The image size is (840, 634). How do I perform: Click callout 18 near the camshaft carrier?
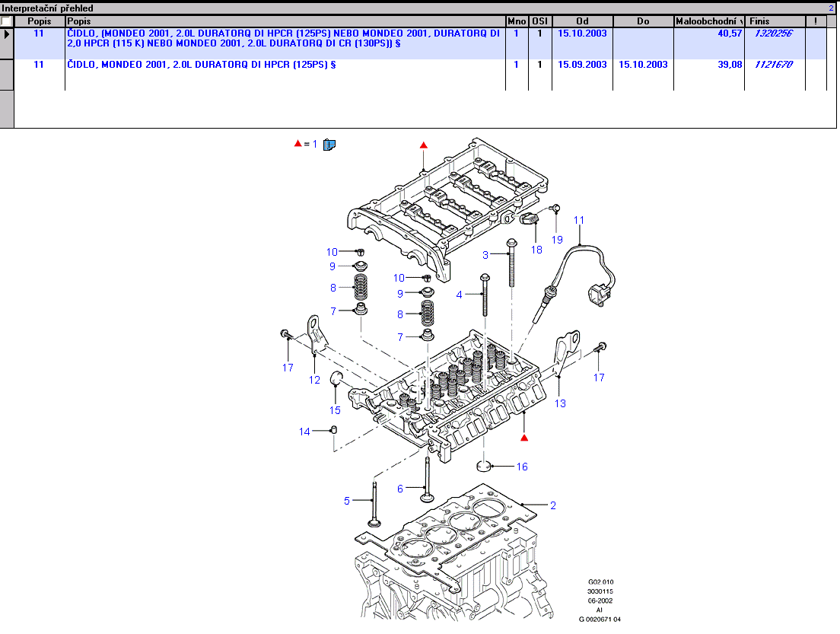(537, 250)
